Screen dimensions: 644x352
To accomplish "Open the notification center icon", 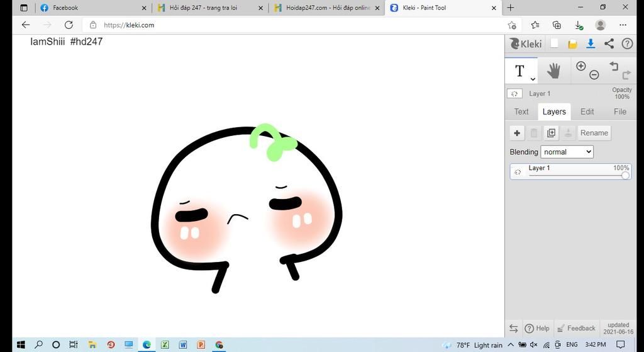I will 621,344.
